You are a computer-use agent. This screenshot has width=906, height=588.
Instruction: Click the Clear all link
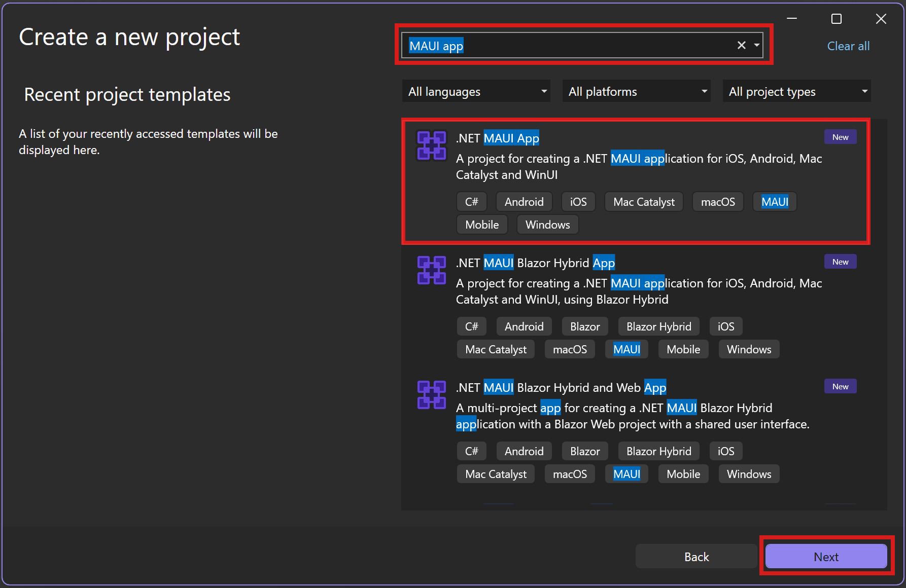point(848,46)
